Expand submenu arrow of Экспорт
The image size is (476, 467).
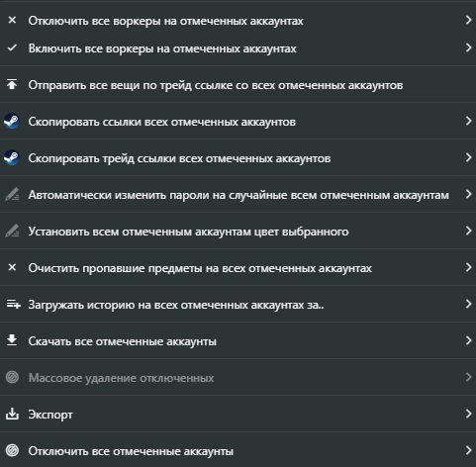coord(468,414)
